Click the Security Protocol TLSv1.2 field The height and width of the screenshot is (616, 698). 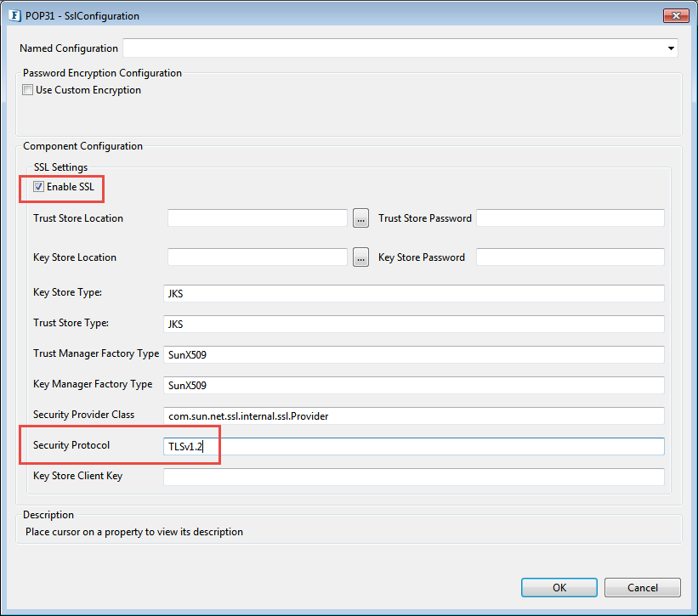tap(414, 447)
